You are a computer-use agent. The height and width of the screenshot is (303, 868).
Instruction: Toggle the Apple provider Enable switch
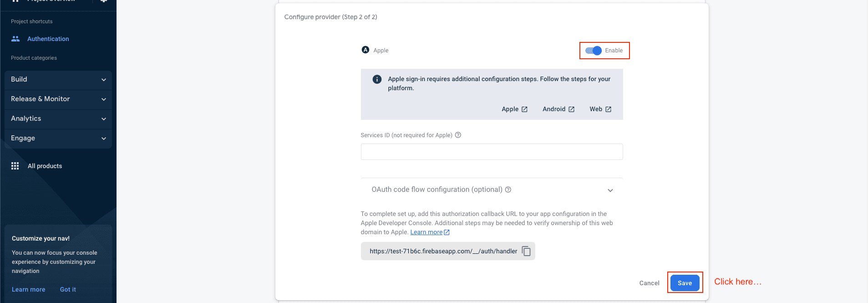(594, 51)
